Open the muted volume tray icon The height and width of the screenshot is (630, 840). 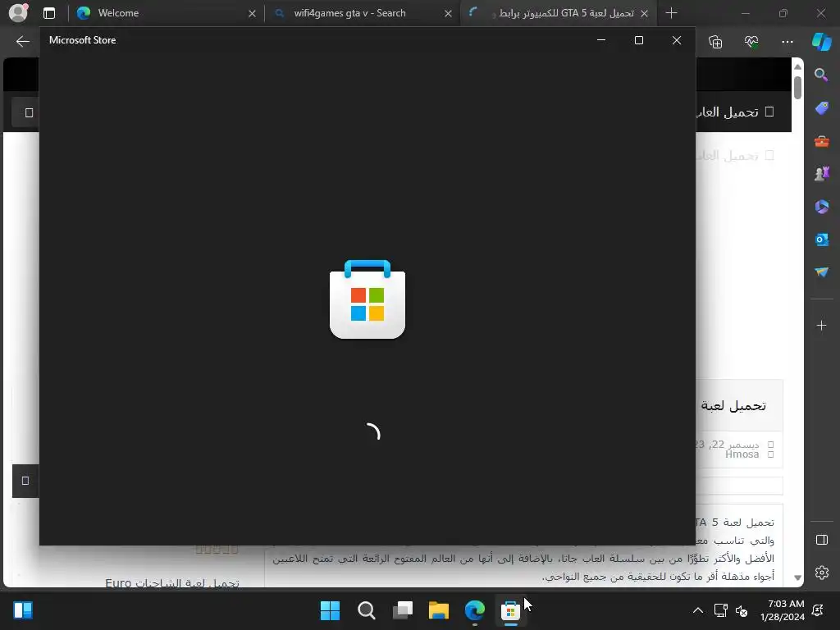coord(742,610)
